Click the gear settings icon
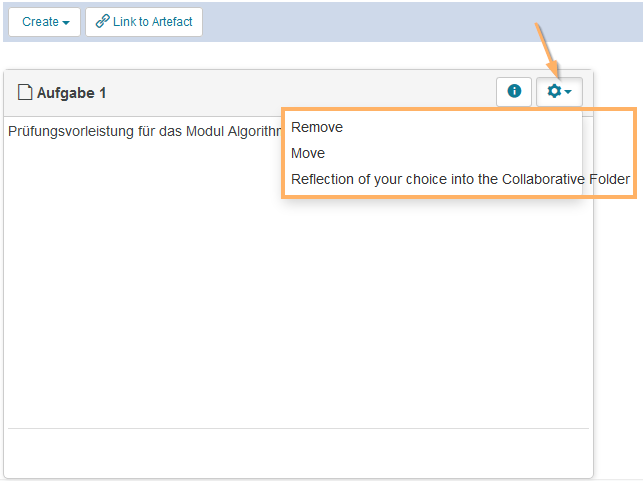 click(554, 92)
